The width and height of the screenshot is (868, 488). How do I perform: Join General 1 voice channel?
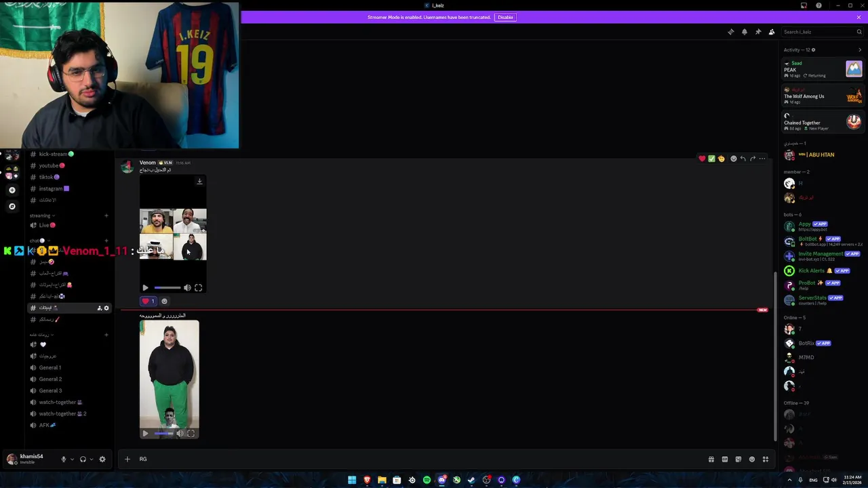(x=70, y=367)
